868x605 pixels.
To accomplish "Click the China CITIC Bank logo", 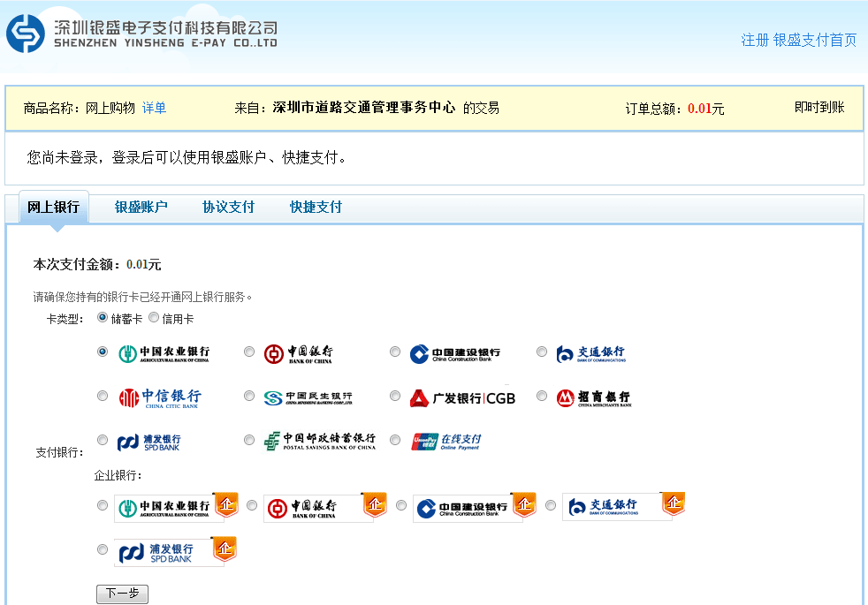I will [160, 397].
